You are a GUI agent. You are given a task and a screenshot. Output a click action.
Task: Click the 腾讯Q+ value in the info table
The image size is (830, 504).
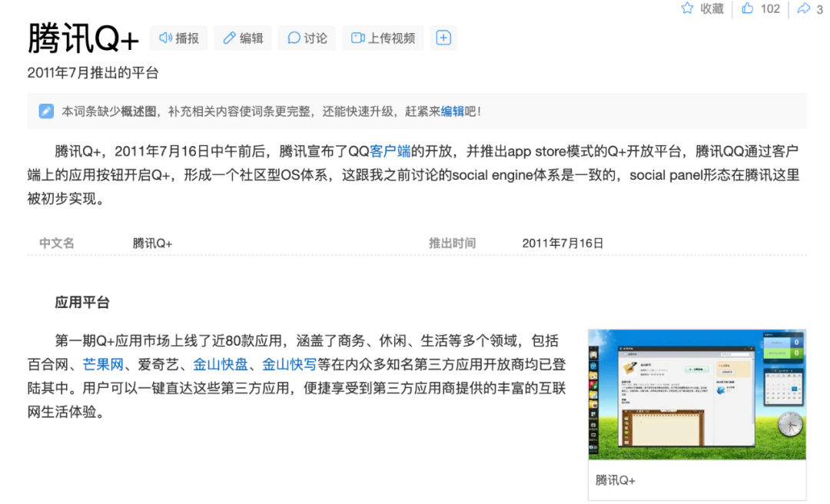pos(152,243)
